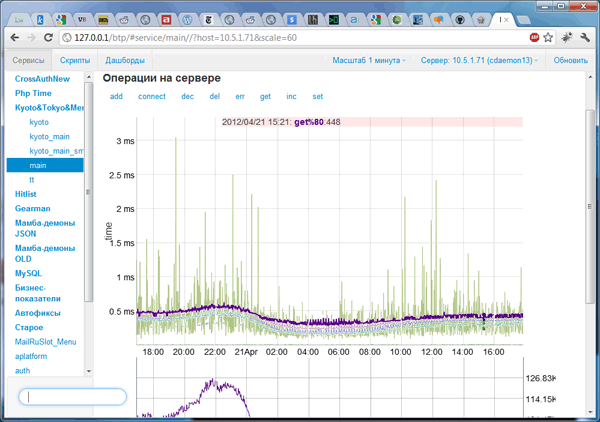Viewport: 600px width, 422px height.
Task: Switch to the New York Times tab
Action: [208, 20]
